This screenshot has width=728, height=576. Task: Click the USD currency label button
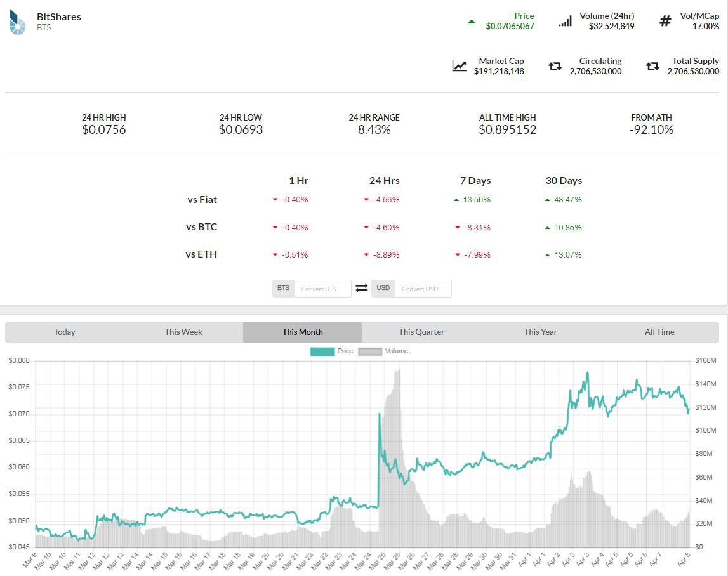point(383,288)
